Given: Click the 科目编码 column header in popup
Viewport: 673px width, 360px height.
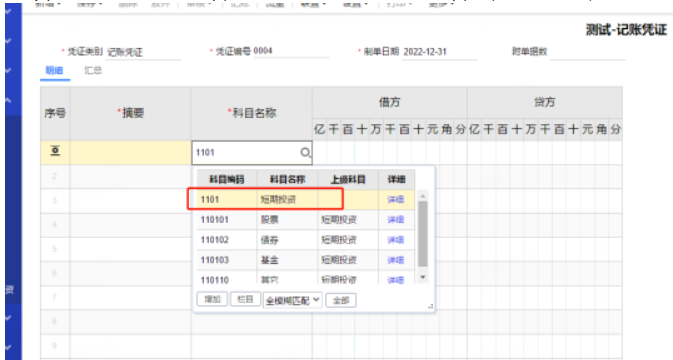Looking at the screenshot, I should click(227, 179).
